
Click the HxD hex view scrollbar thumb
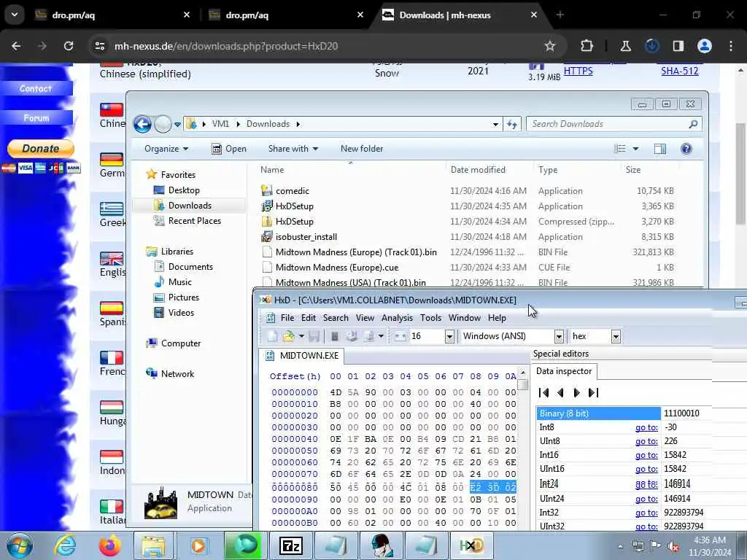[523, 384]
